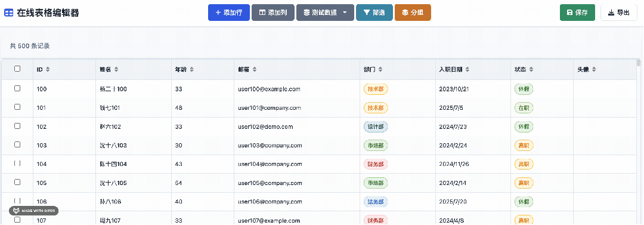Screen dimensions: 644x225
Task: Sort by the 头像 column arrows
Action: point(595,69)
